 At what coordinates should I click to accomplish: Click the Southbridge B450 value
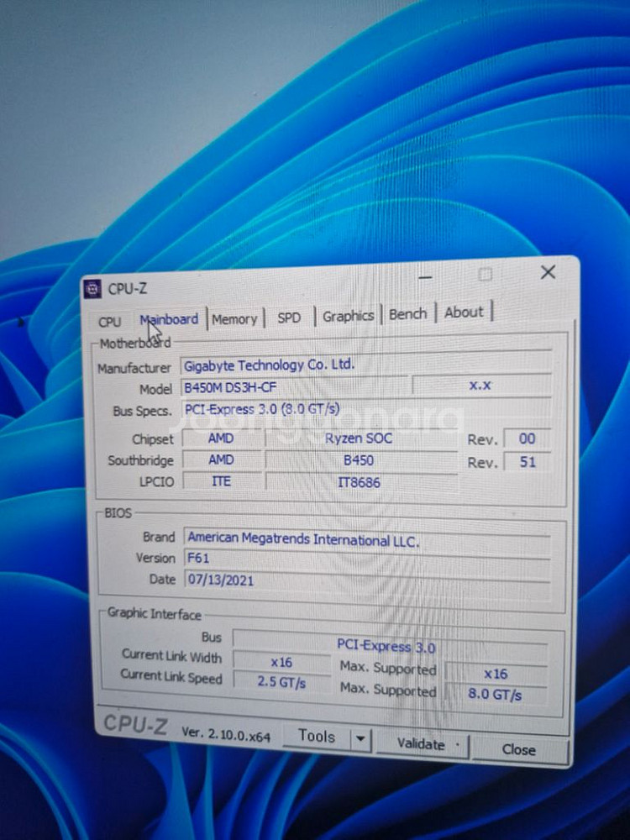click(360, 460)
